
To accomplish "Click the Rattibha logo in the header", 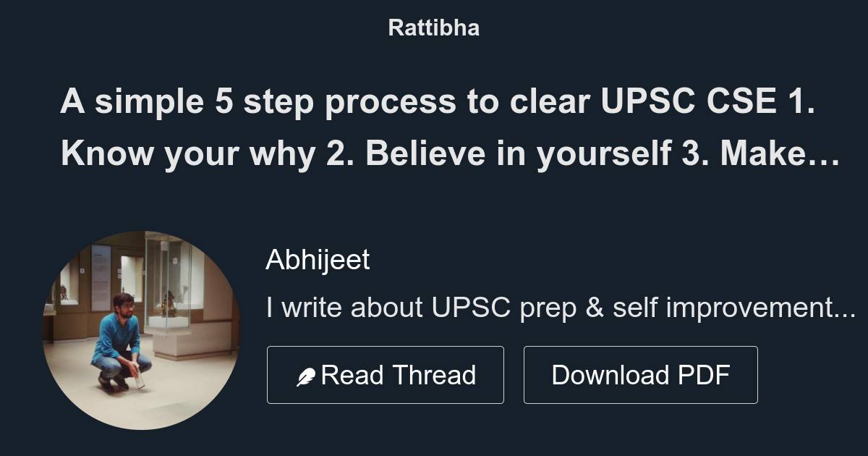I will (433, 28).
